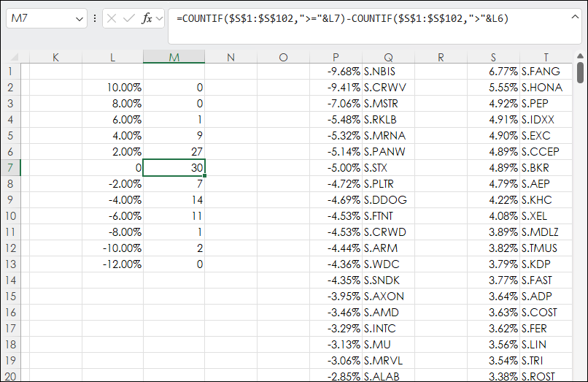Click the 6.77% cell

coord(493,72)
